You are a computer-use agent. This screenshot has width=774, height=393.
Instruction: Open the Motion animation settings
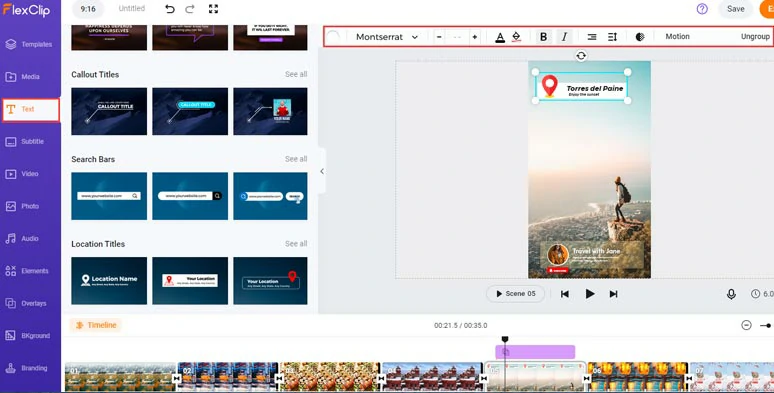(677, 37)
